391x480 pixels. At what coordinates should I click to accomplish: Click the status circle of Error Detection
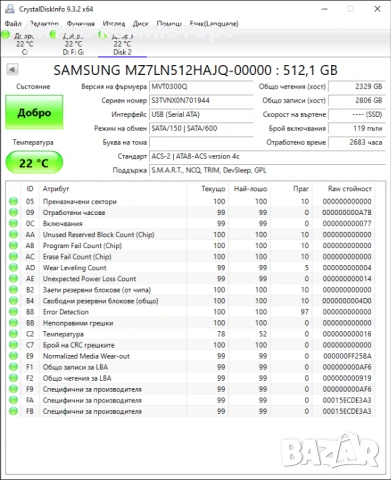[13, 312]
